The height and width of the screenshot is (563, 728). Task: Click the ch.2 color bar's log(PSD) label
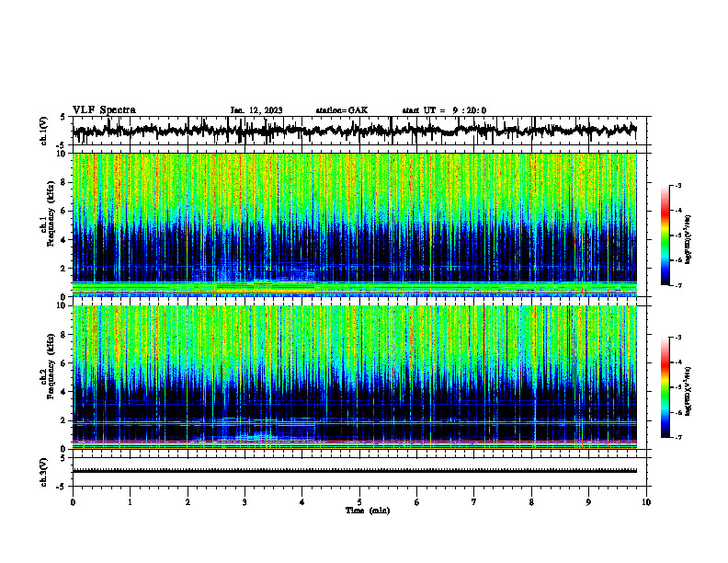(688, 391)
